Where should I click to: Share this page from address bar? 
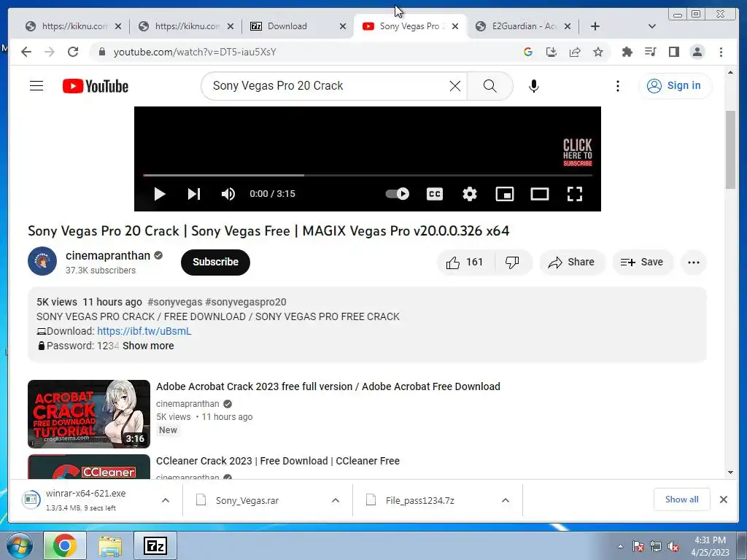click(575, 52)
